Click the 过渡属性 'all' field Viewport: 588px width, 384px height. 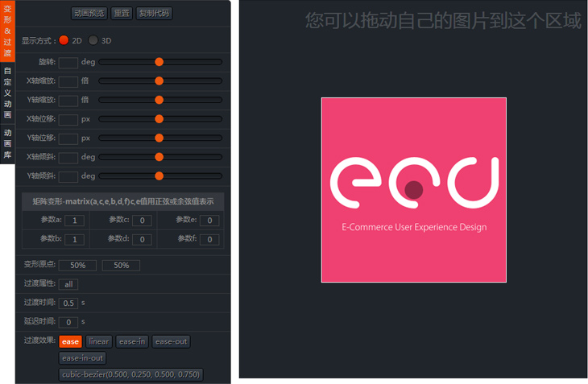(x=68, y=284)
